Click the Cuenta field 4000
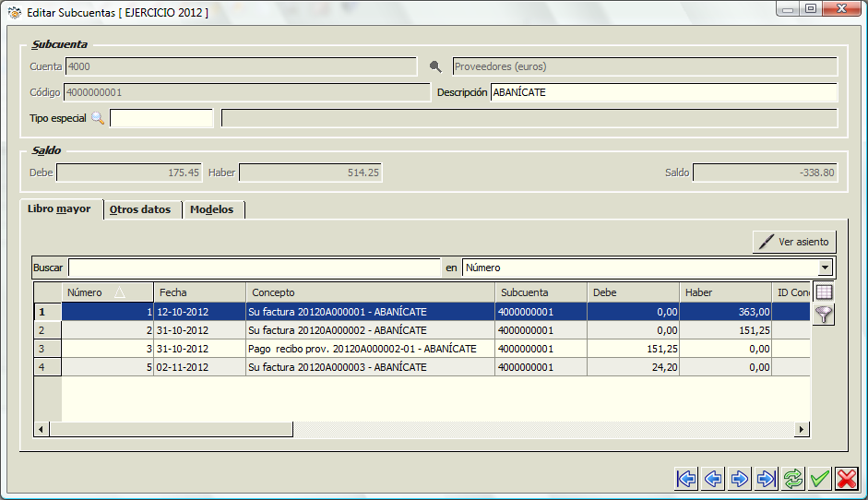 tap(241, 66)
